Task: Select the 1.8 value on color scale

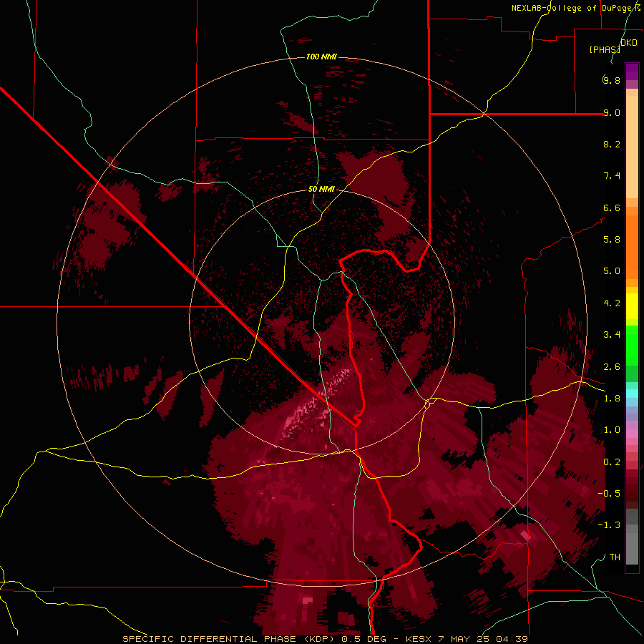Action: click(x=611, y=399)
